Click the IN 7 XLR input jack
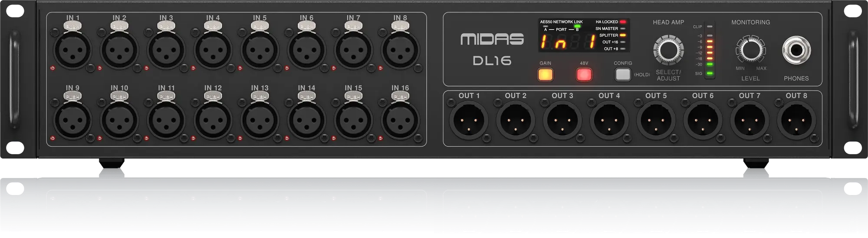868x238 pixels. 354,50
